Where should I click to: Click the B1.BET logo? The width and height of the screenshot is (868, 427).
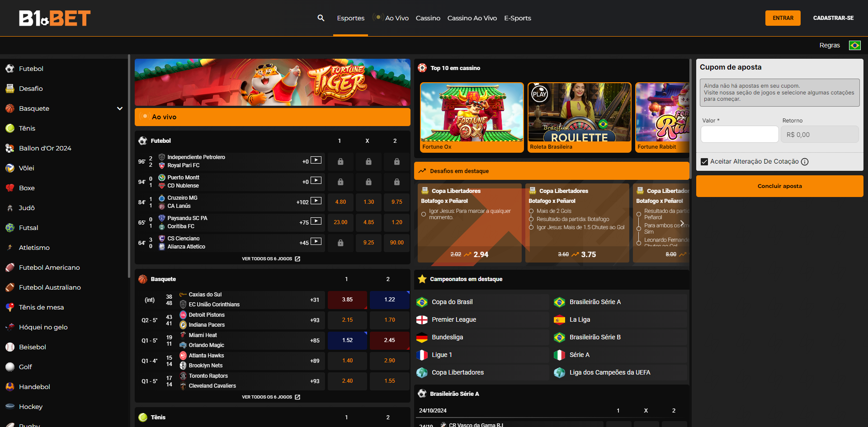(x=55, y=18)
